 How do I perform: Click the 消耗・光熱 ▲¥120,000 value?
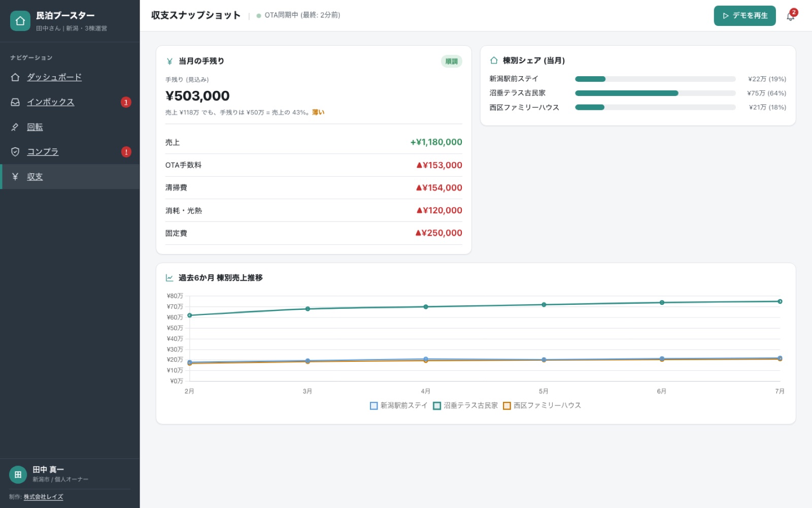(439, 210)
